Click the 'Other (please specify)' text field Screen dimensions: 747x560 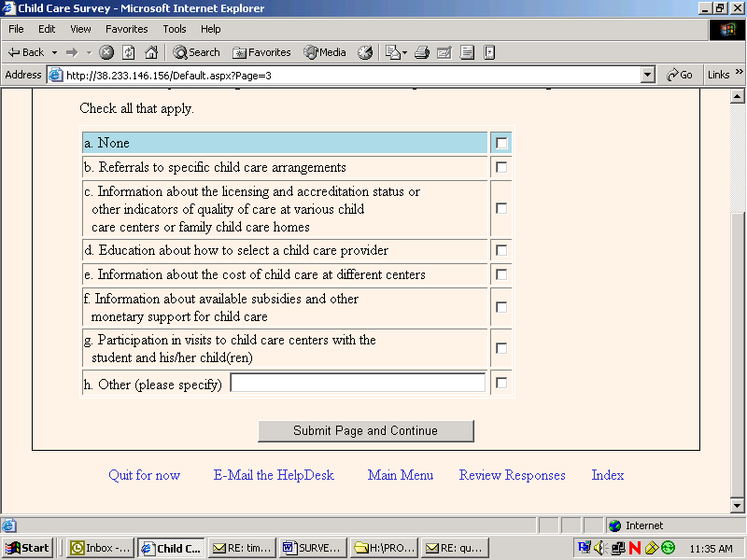pyautogui.click(x=358, y=383)
